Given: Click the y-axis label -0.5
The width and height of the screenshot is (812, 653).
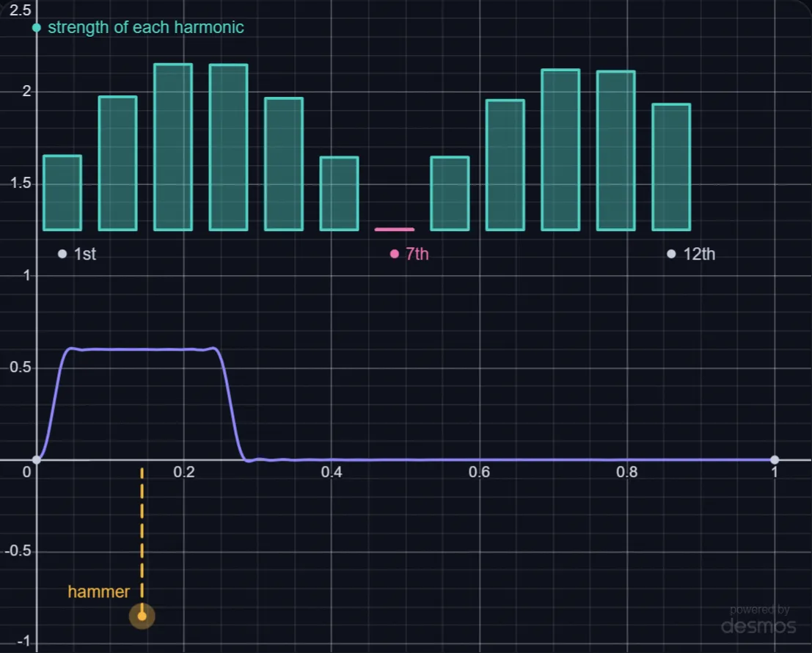Looking at the screenshot, I should click(x=18, y=550).
